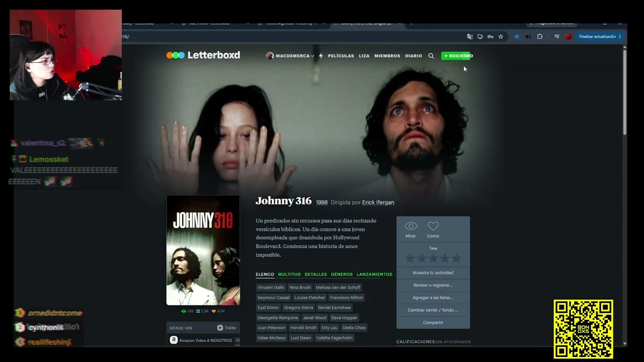This screenshot has width=644, height=362.
Task: Click the green eye watched count 14K
Action: pyautogui.click(x=187, y=311)
